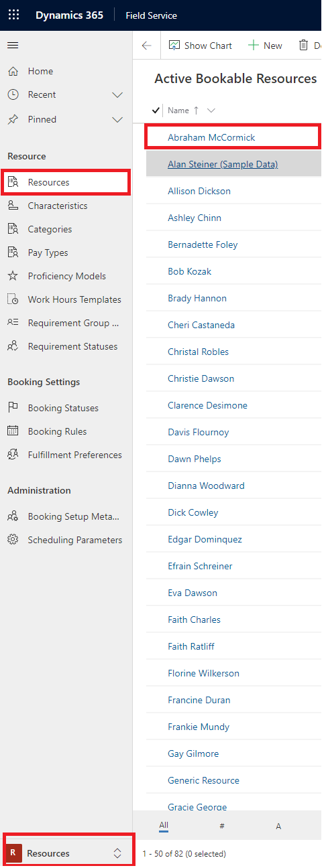This screenshot has width=326, height=868.
Task: Open Proficiency Models star item
Action: coord(66,276)
